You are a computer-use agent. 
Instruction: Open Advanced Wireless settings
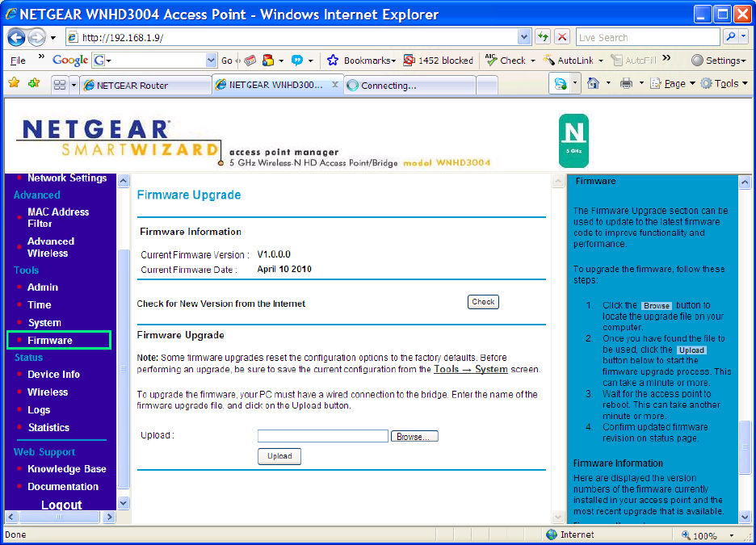click(x=51, y=247)
